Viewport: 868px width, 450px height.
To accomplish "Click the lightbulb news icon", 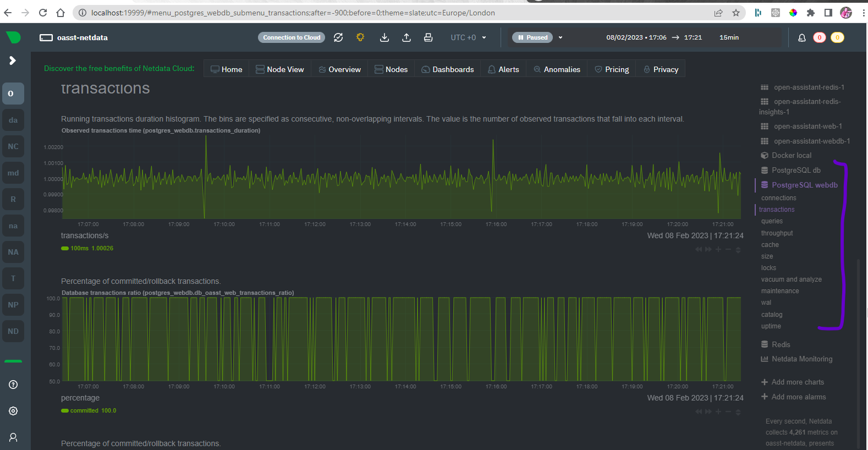I will tap(360, 37).
